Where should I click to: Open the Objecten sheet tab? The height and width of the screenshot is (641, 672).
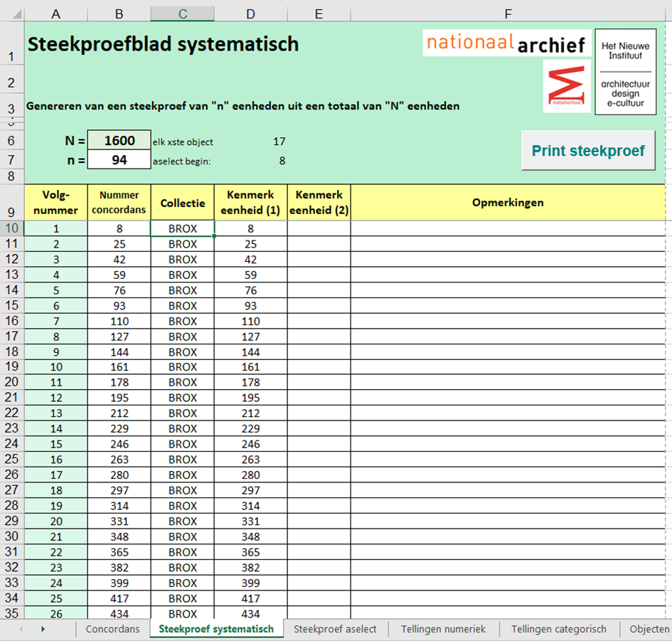point(647,629)
